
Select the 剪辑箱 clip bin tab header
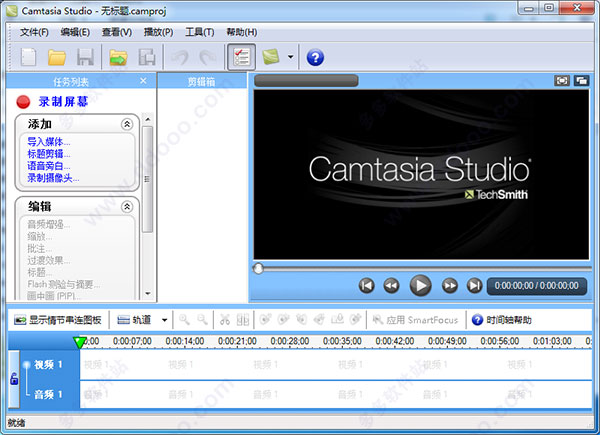pyautogui.click(x=201, y=81)
